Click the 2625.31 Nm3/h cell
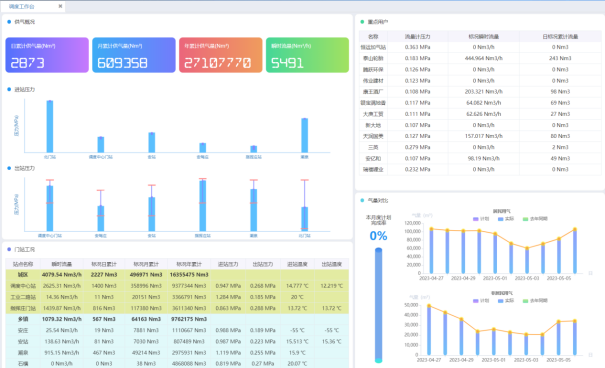The width and height of the screenshot is (605, 368). coord(62,286)
